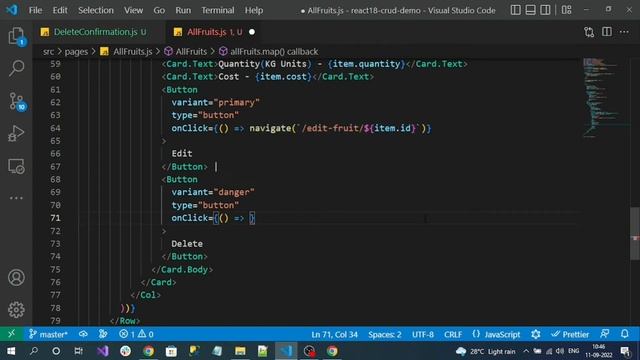Click the gear icon beside JavaScript in status bar

(536, 334)
